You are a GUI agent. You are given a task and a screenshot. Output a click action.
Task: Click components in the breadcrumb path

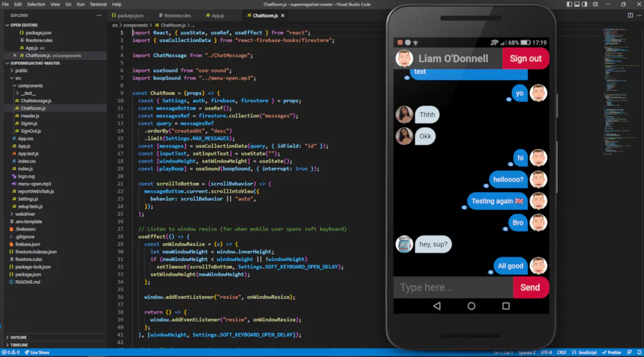click(135, 25)
